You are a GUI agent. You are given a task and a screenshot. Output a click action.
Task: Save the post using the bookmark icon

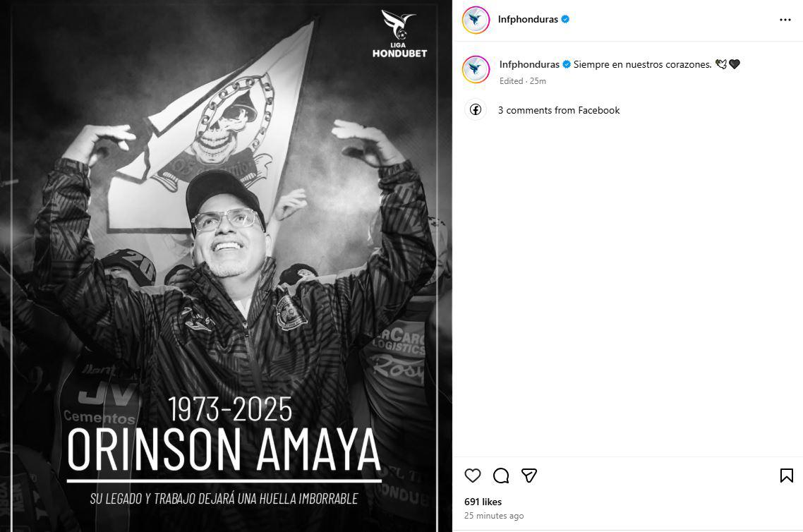click(787, 476)
